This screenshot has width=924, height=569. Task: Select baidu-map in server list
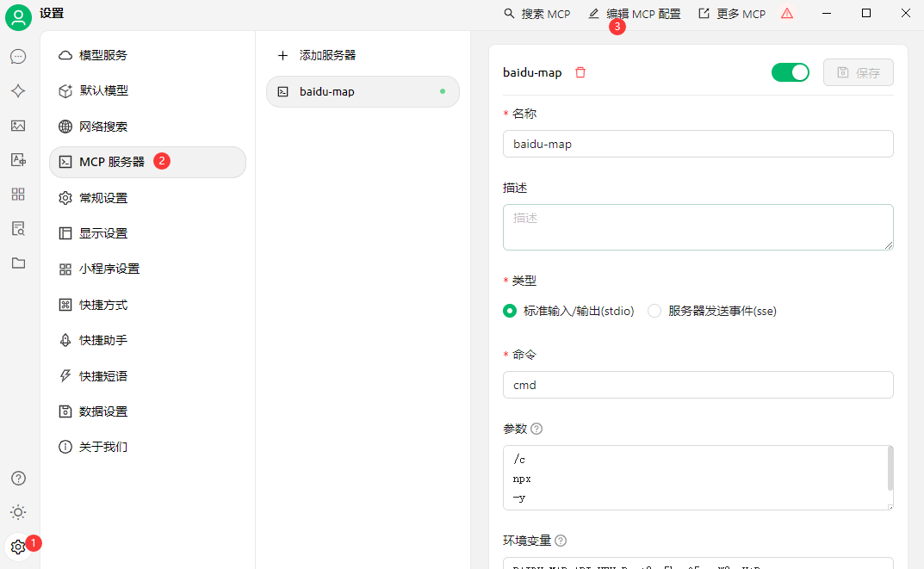point(363,91)
